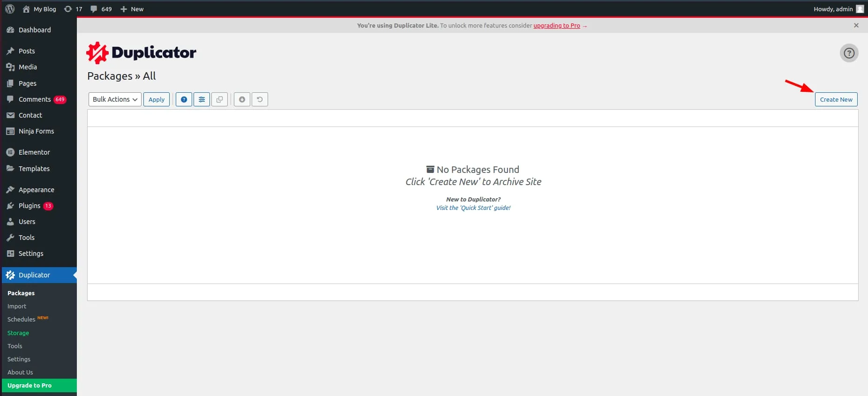
Task: Open the wrench Tools menu item
Action: (x=39, y=238)
